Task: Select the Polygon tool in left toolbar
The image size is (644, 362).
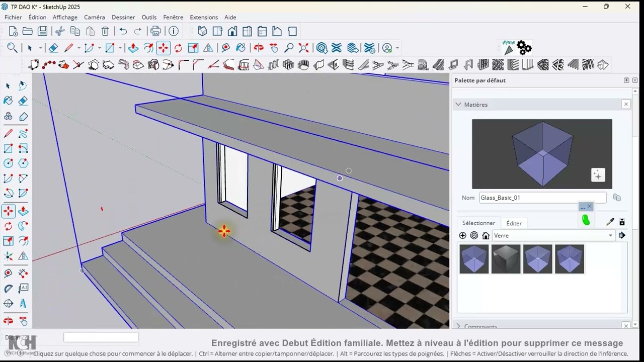Action: [x=23, y=163]
